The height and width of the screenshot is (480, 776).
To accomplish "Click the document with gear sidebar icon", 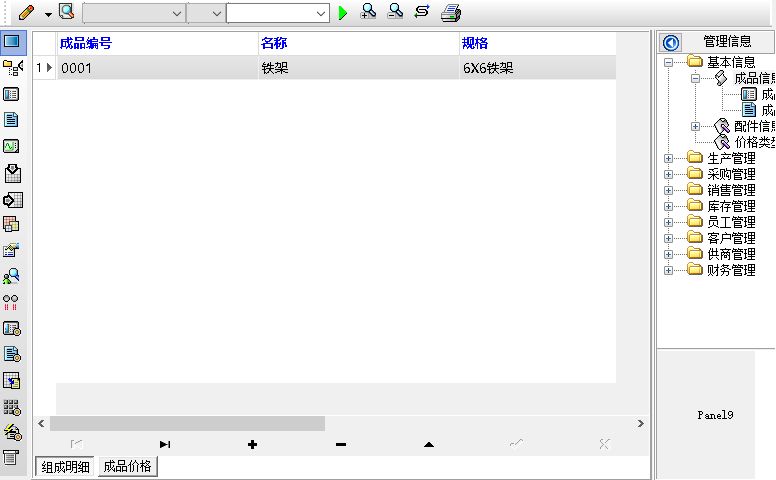I will [x=12, y=354].
